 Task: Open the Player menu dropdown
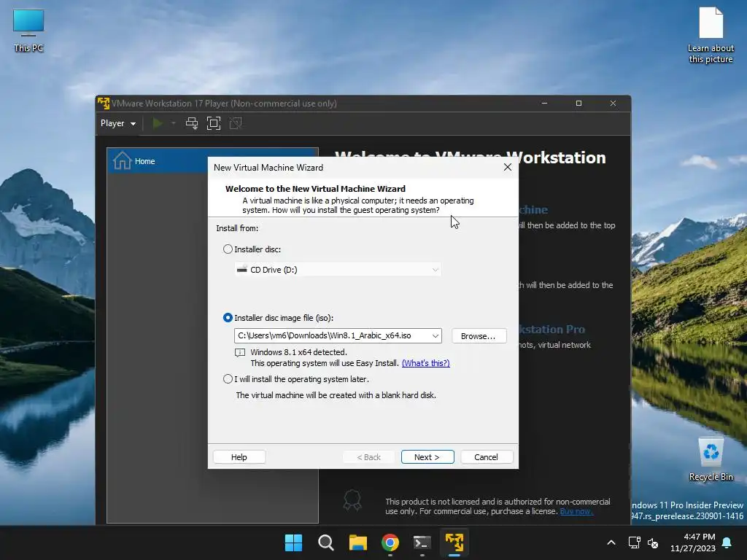[x=118, y=123]
